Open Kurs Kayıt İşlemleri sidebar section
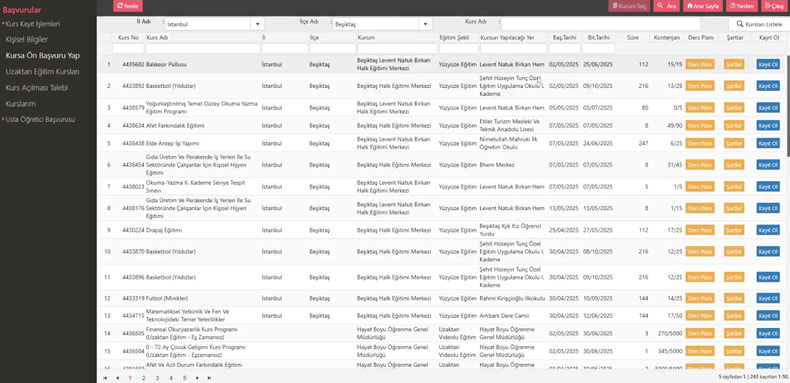Viewport: 790px width, 383px height. (x=33, y=24)
